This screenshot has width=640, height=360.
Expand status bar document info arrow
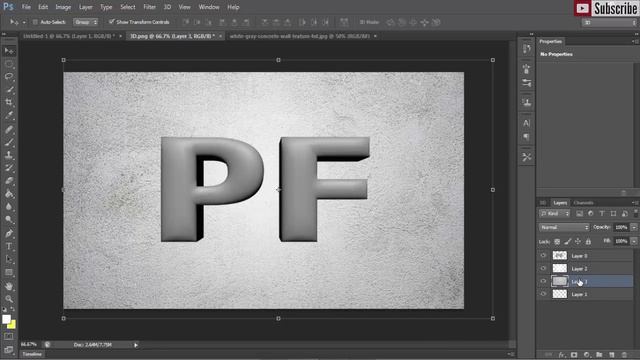(x=136, y=345)
